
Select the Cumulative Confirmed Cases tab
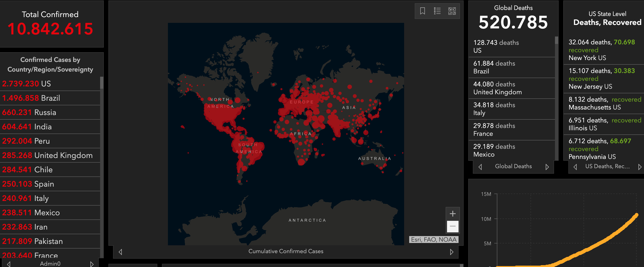click(x=286, y=251)
